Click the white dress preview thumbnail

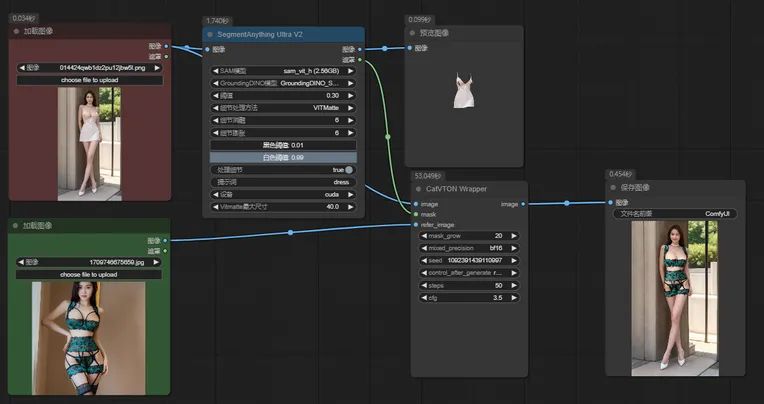(x=463, y=92)
